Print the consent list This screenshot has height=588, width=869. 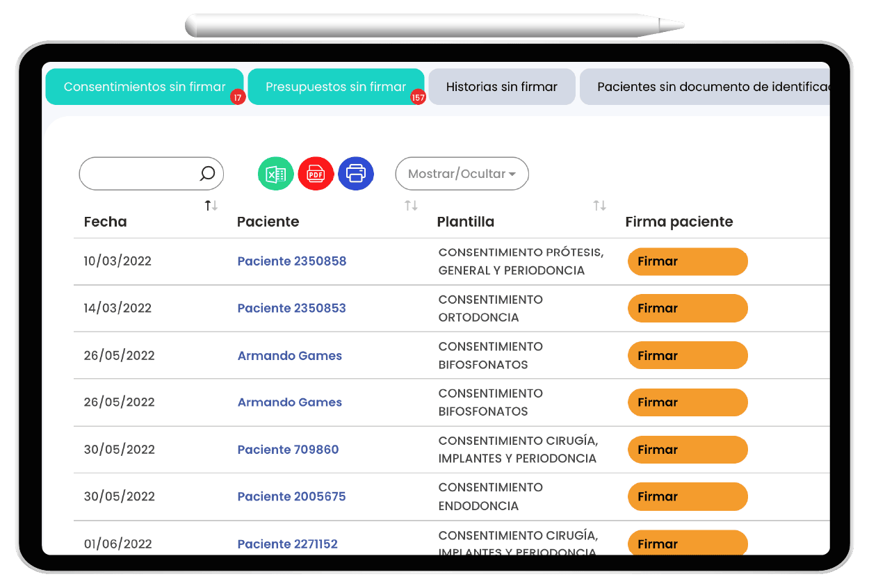(x=356, y=174)
